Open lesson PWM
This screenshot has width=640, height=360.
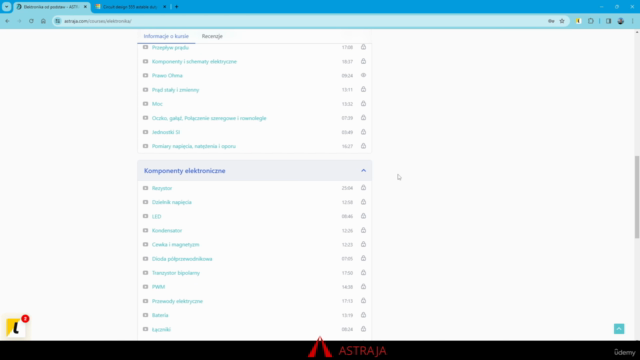point(158,287)
